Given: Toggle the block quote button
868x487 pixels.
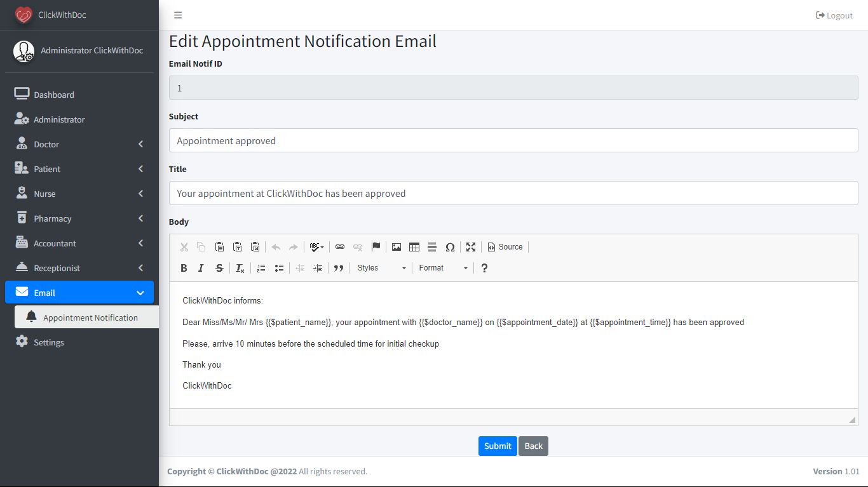Looking at the screenshot, I should 339,268.
